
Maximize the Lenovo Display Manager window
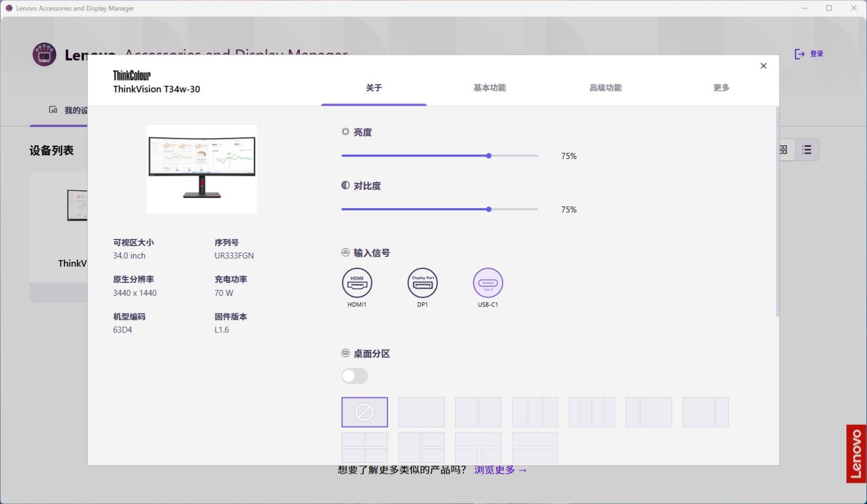[829, 8]
